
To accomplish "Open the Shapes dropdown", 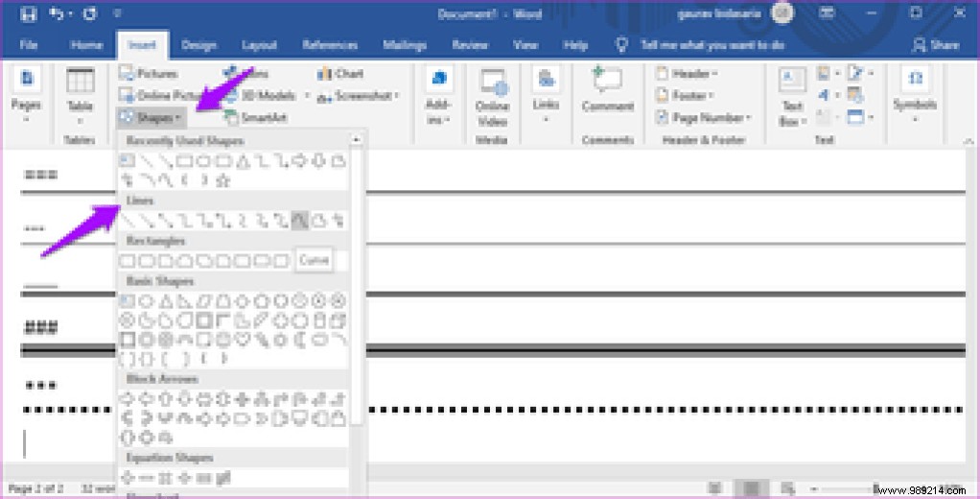I will tap(151, 118).
